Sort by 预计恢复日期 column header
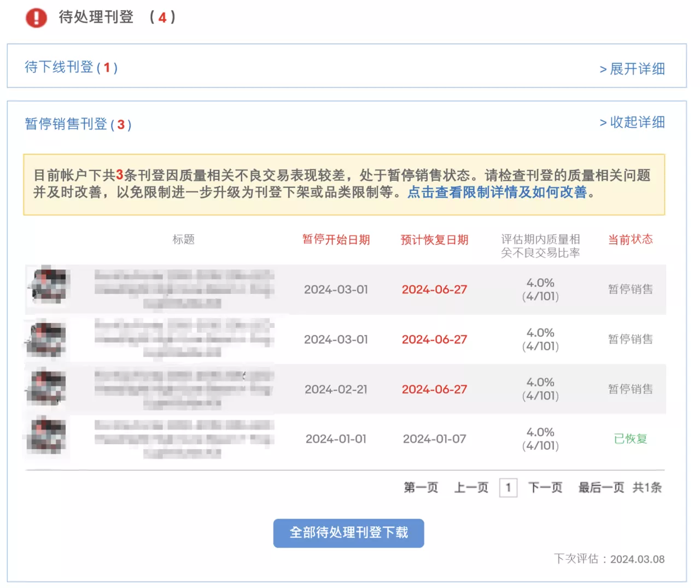 434,240
